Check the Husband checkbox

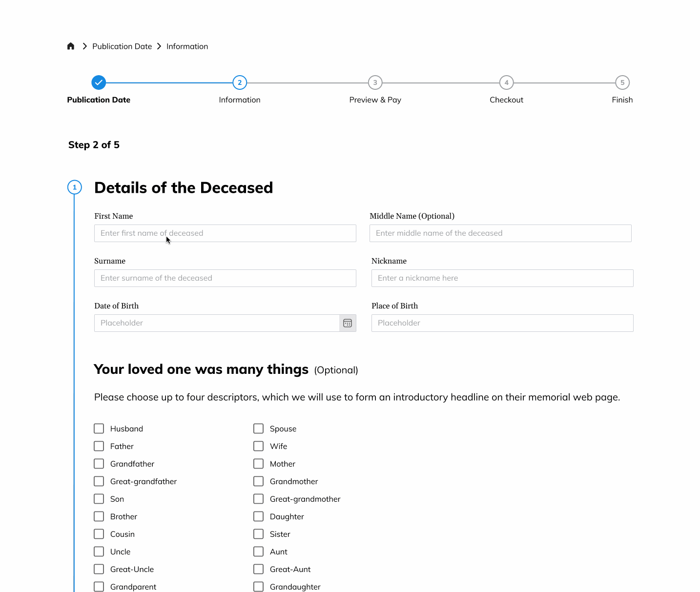click(99, 429)
